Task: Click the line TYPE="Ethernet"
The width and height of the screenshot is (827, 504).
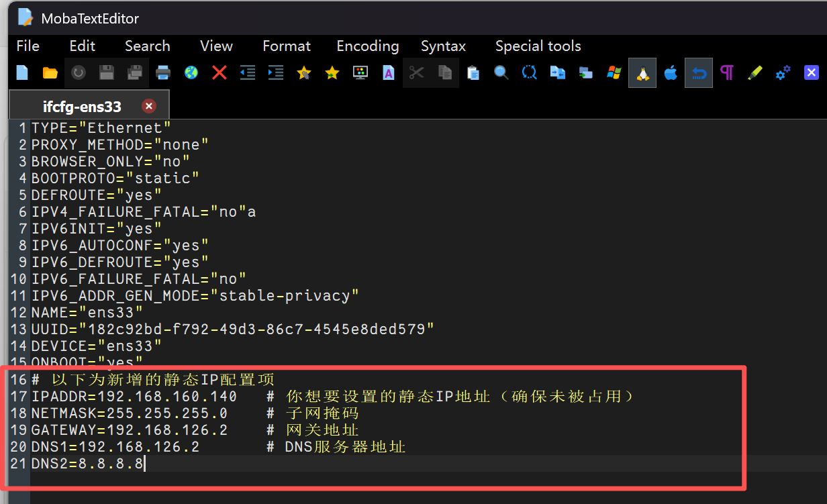Action: (101, 128)
